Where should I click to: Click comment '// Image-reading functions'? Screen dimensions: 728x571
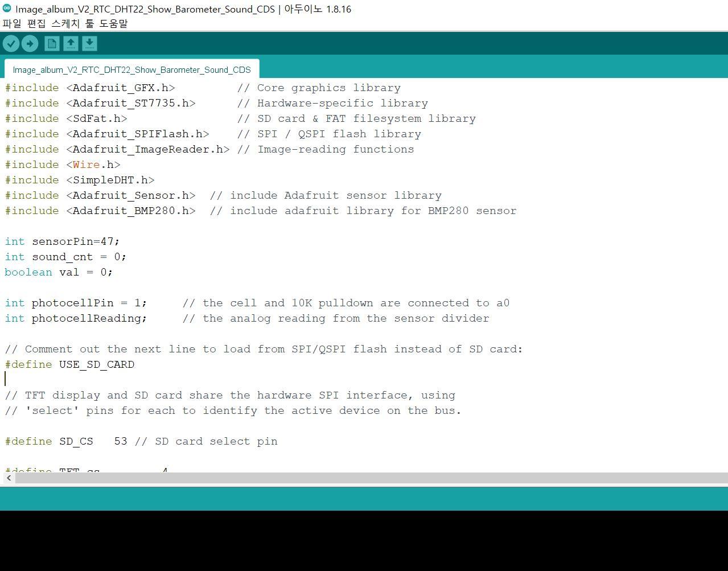tap(326, 149)
